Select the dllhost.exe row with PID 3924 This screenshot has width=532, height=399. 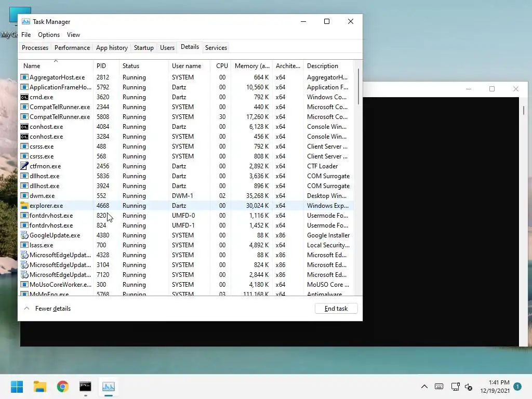(187, 186)
